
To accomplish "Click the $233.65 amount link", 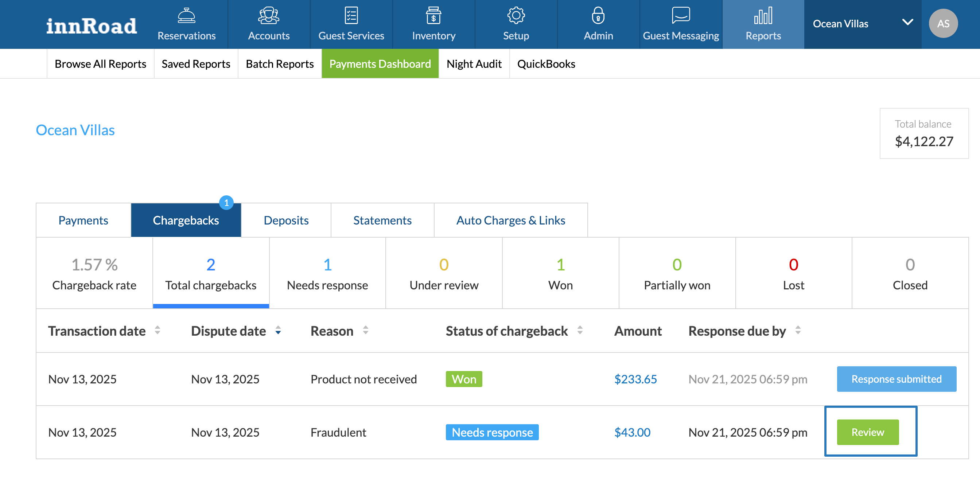I will (x=635, y=379).
